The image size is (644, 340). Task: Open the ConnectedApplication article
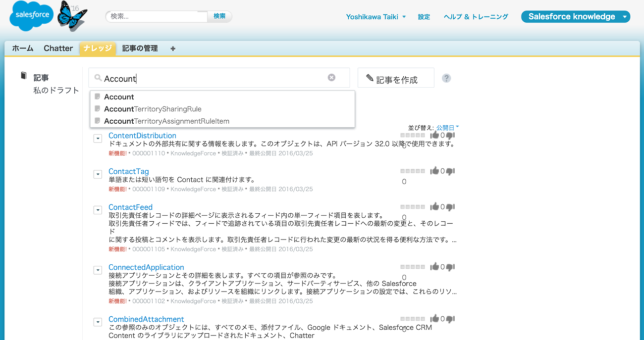coord(146,267)
